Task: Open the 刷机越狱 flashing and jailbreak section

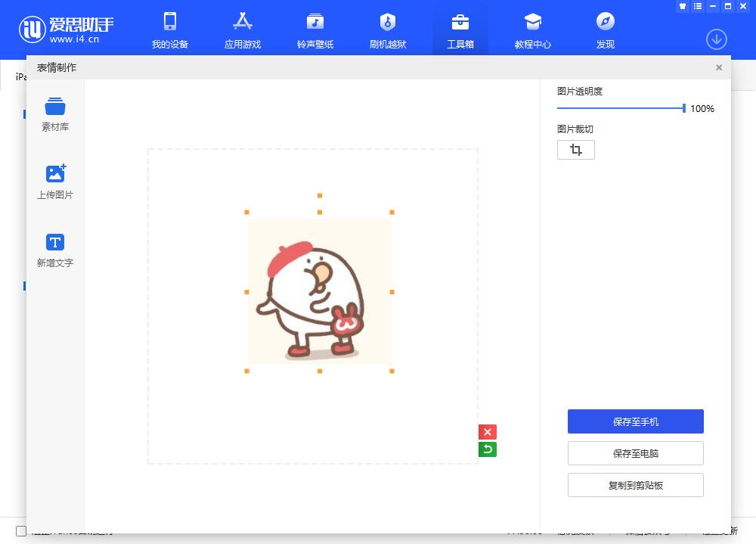Action: [387, 29]
